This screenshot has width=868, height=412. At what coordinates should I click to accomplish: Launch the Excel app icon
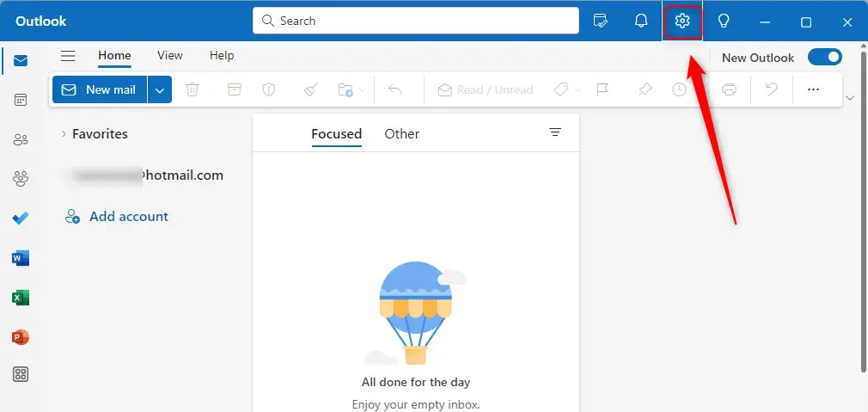pos(21,298)
